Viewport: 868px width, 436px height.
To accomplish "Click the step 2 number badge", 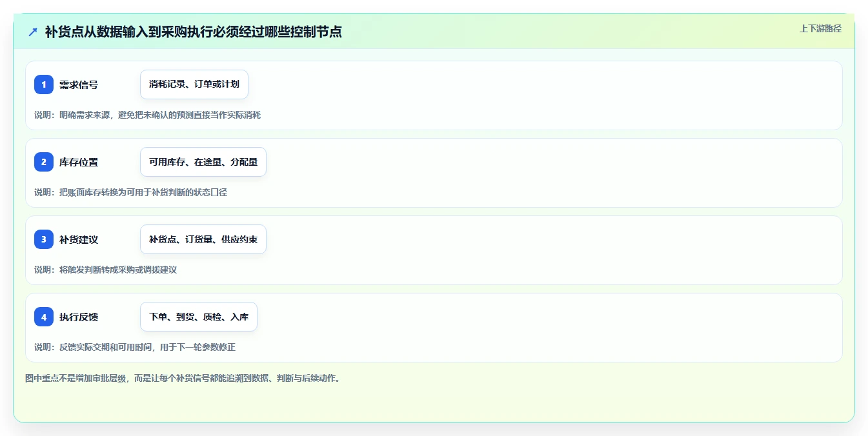I will click(44, 162).
